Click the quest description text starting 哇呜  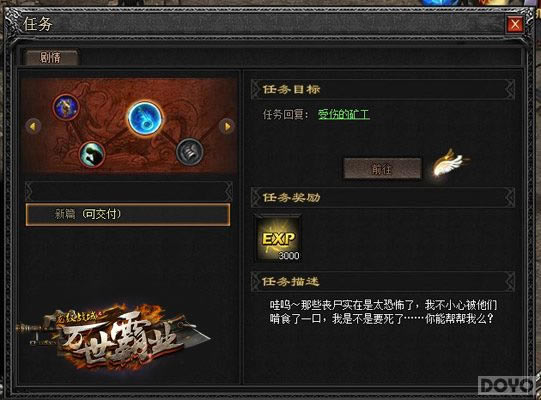(383, 312)
